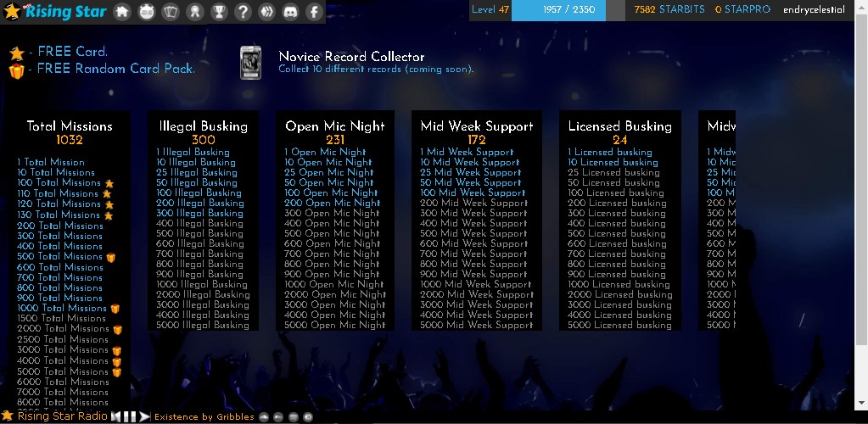Click the Novice Record Collector title
Viewport: 868px width, 424px height.
coord(351,57)
